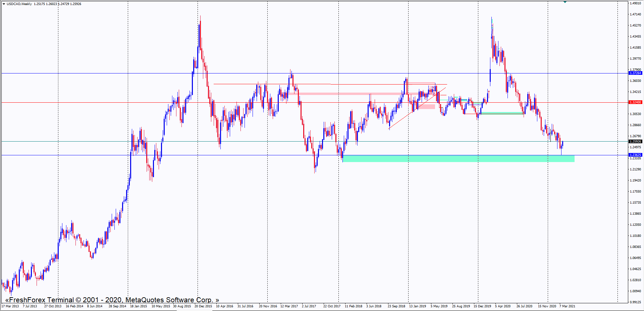Viewport: 644px width, 311px height.
Task: Click the 1.49010 price scale label
Action: coord(635,3)
